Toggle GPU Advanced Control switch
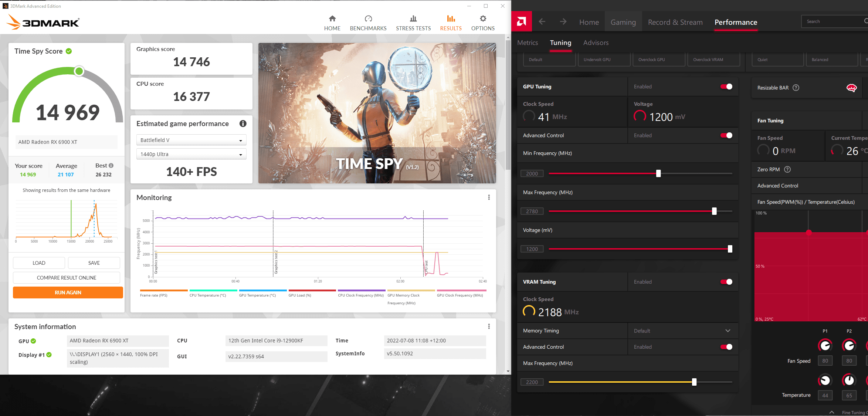Viewport: 868px width, 416px height. point(726,135)
